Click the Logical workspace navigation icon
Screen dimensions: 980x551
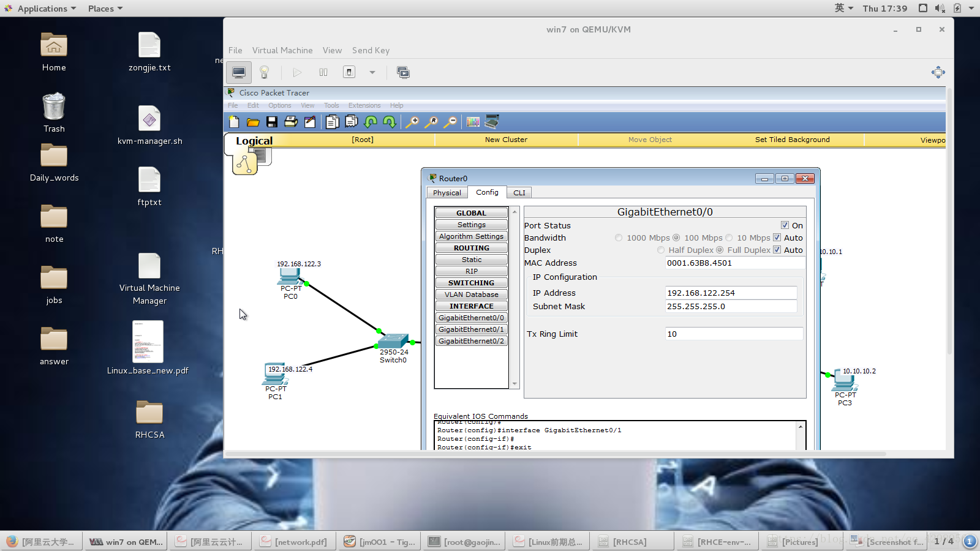tap(245, 164)
